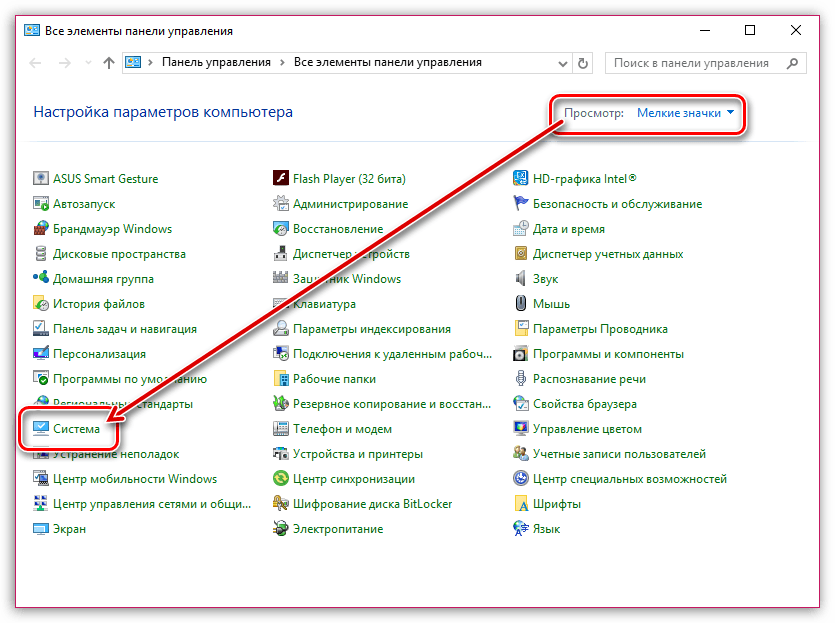Viewport: 835px width, 623px height.
Task: Select Все элементы панели управления breadcrumb
Action: click(x=387, y=62)
